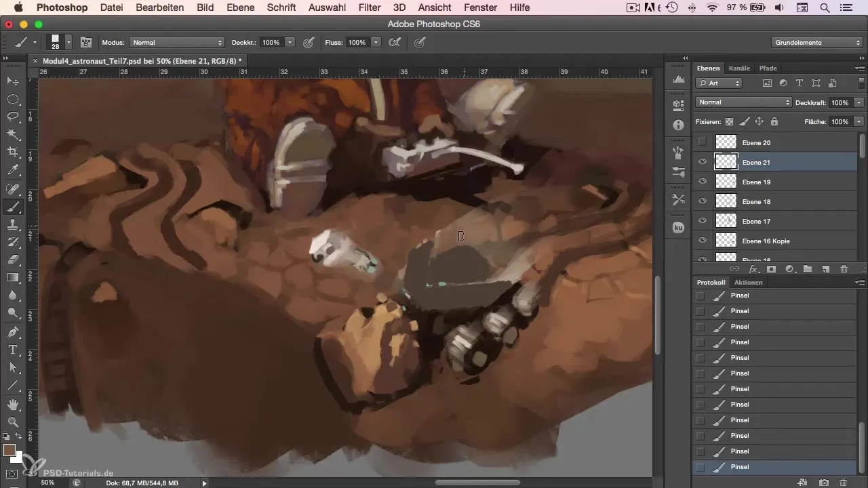Create a new layer
This screenshot has width=868, height=488.
tap(825, 269)
